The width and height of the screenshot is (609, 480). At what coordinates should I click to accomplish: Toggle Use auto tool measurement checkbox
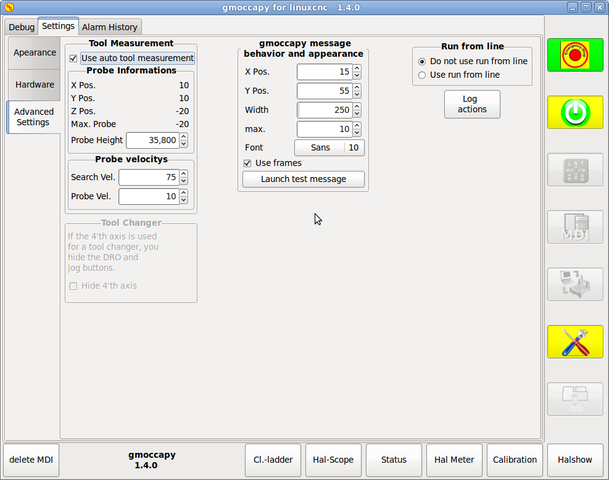[x=73, y=58]
